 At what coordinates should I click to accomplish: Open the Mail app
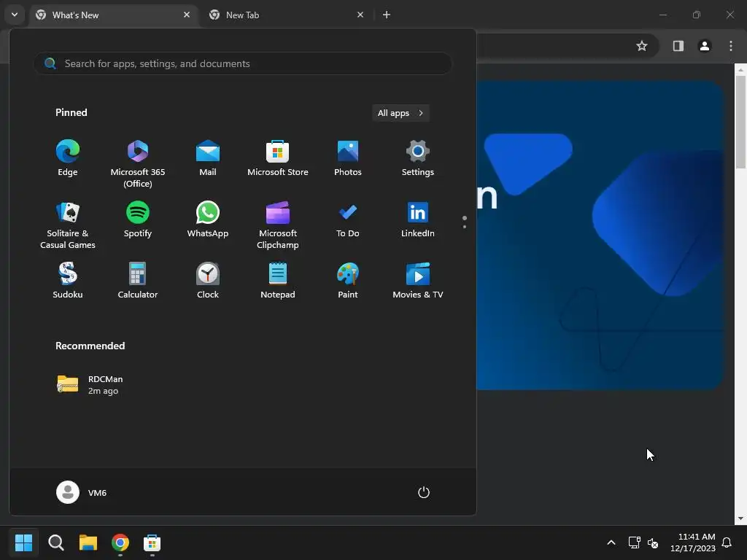click(x=208, y=158)
